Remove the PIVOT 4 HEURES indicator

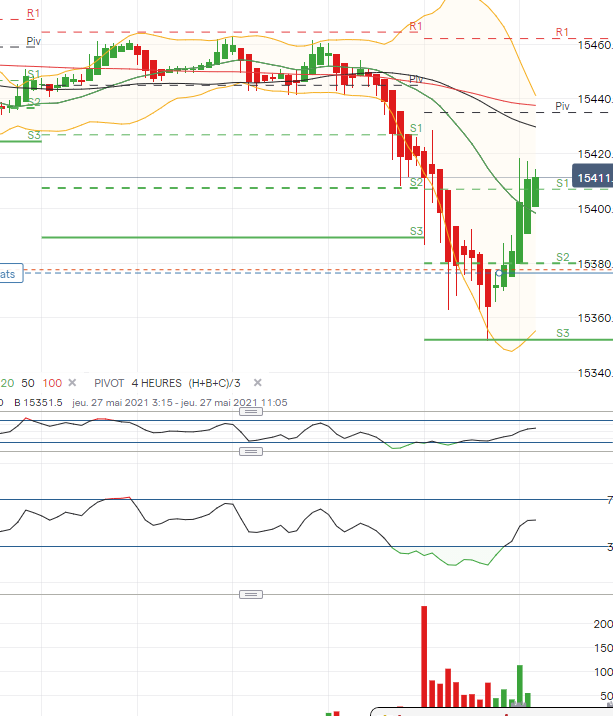[x=258, y=383]
